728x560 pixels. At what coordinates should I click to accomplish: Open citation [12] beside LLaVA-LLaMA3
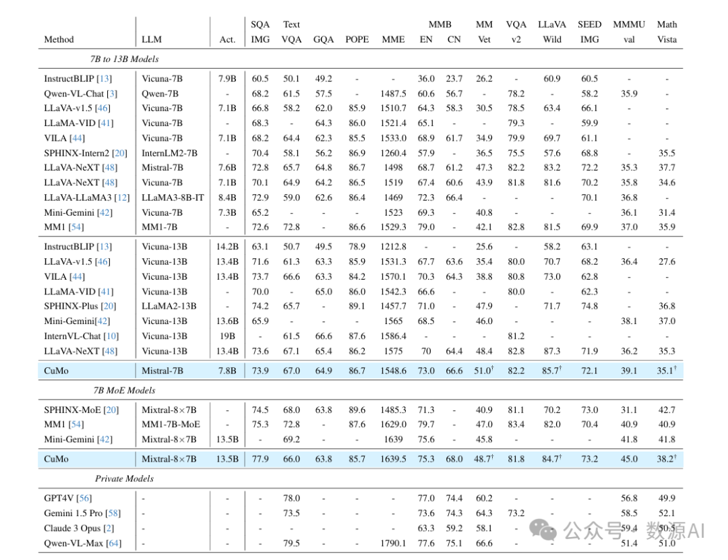tap(122, 198)
